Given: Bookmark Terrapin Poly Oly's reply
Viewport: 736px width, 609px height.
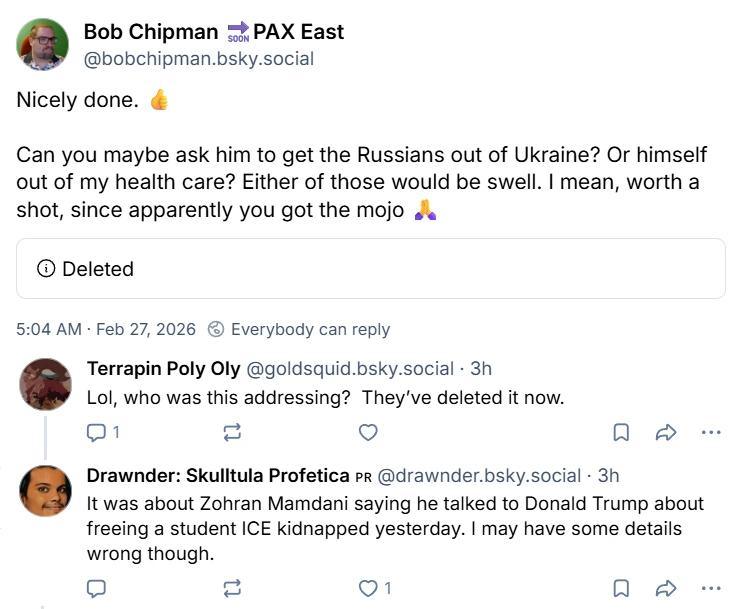Looking at the screenshot, I should tap(621, 432).
